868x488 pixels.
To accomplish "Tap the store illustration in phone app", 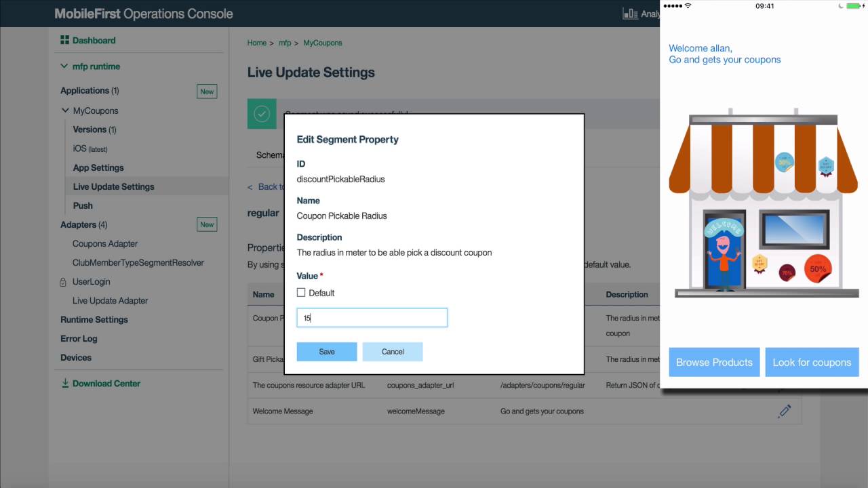I will coord(764,202).
